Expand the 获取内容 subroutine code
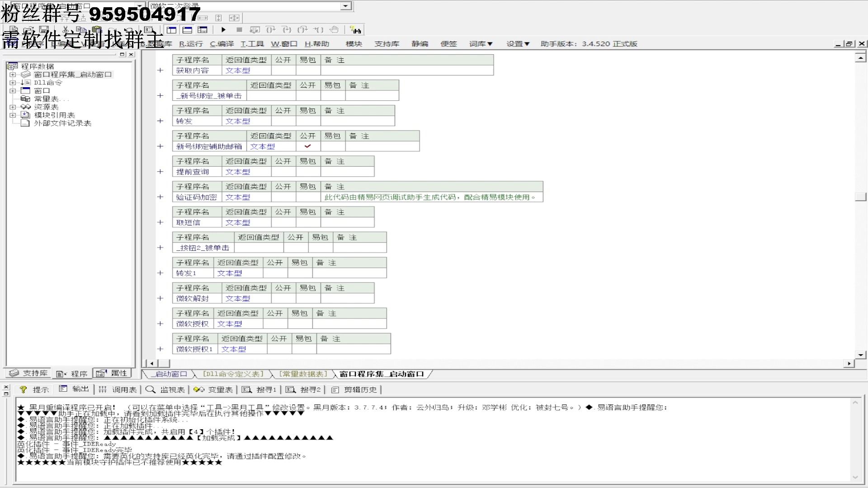 click(x=160, y=70)
